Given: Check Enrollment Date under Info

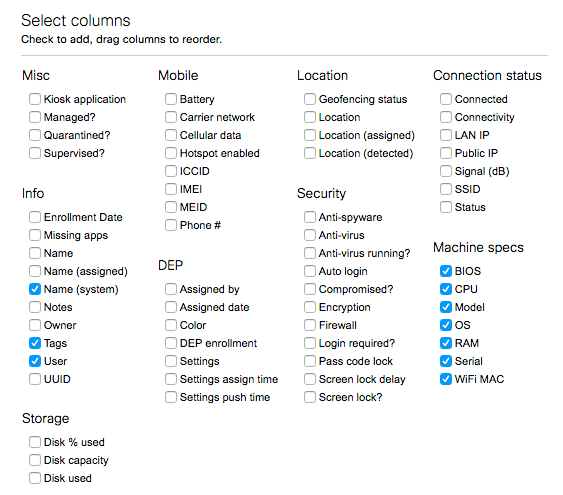Looking at the screenshot, I should (35, 217).
